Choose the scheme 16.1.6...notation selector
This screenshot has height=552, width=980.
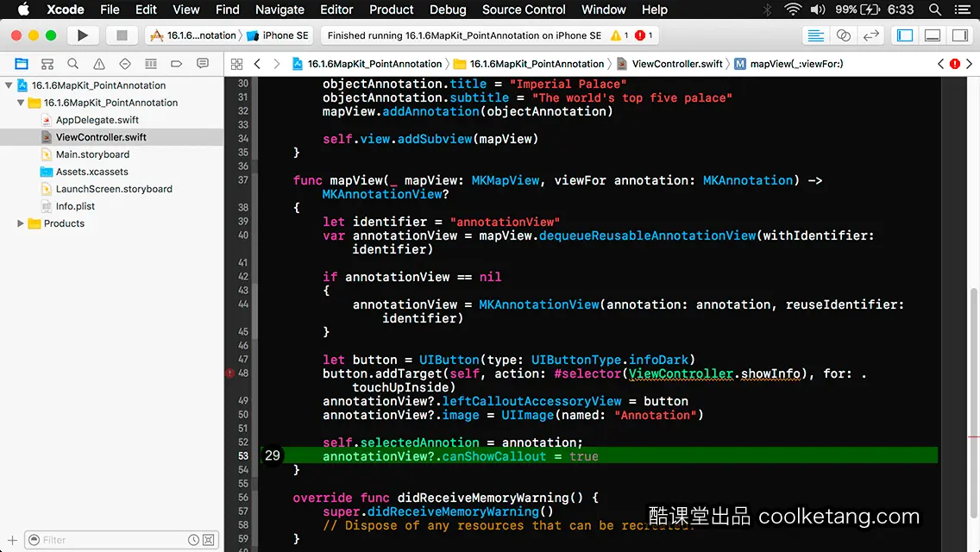pyautogui.click(x=193, y=35)
